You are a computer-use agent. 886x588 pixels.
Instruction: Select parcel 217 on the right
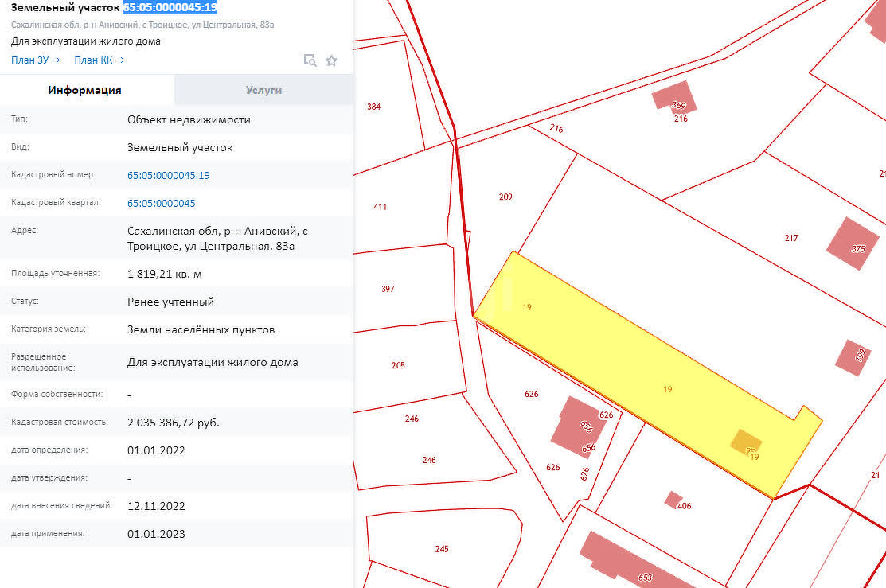click(x=790, y=236)
